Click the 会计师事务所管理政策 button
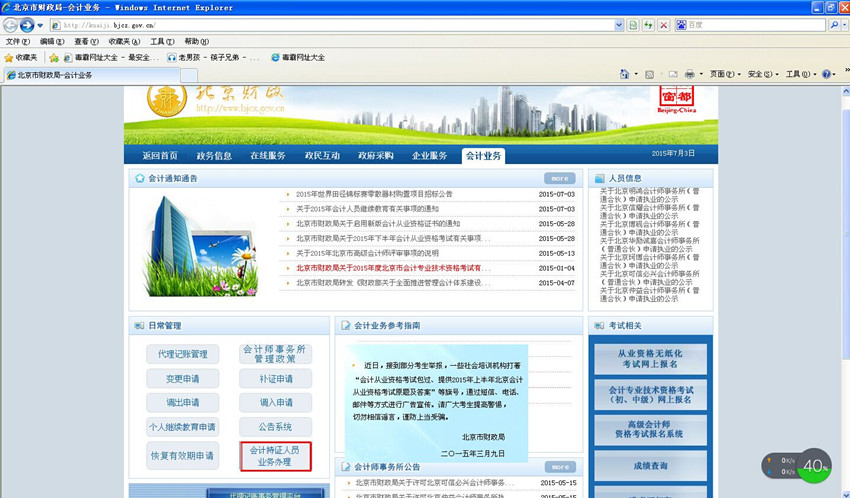 pyautogui.click(x=275, y=354)
